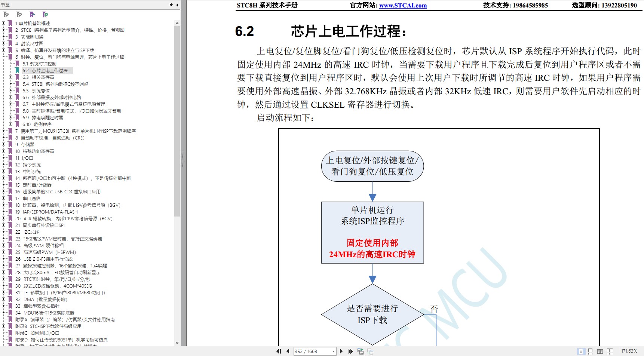The width and height of the screenshot is (644, 356).
Task: Click the go-to-bookmark arrow icon
Action: point(32,15)
